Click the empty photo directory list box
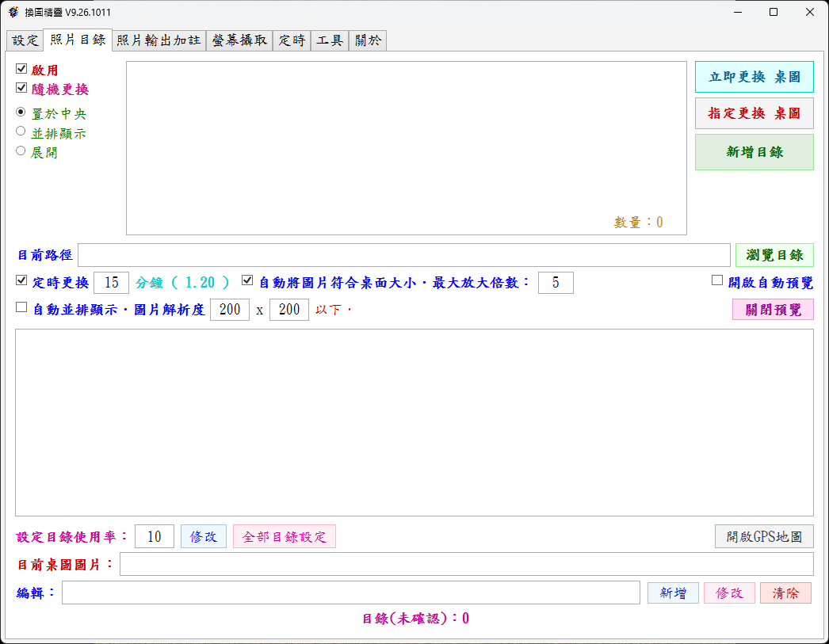Viewport: 829px width, 644px height. pyautogui.click(x=407, y=148)
